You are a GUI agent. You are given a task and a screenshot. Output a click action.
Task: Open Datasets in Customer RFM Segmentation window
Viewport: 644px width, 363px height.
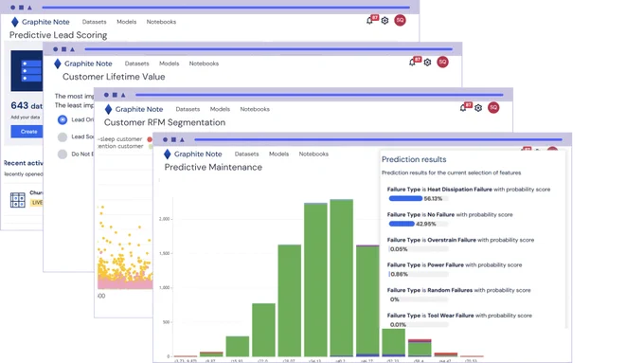tap(188, 109)
